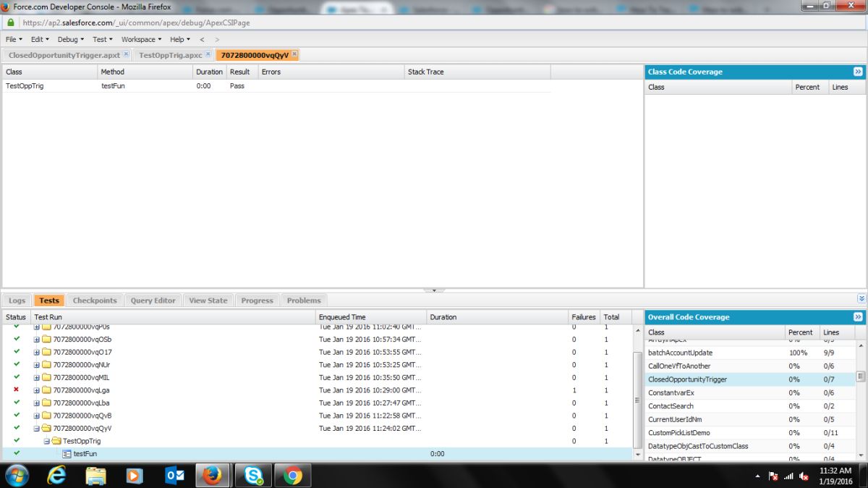Select batchAccountUpdate in overall coverage list
The image size is (868, 488).
tap(749, 353)
